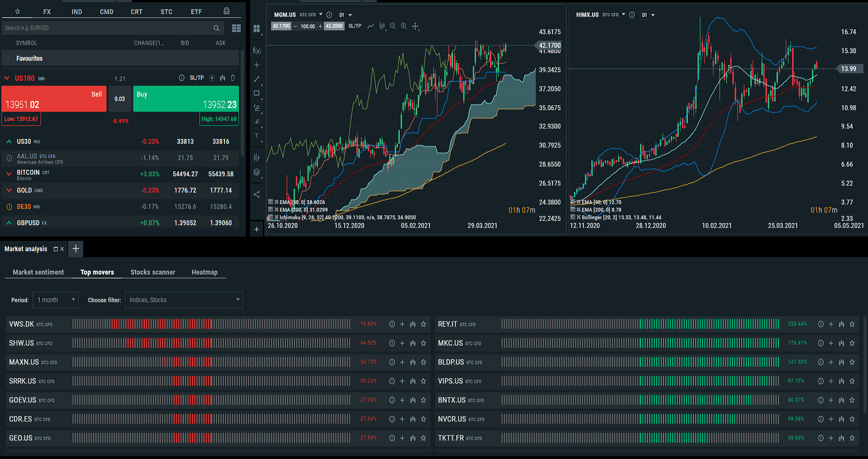Change MGM.US chart type via line icon
This screenshot has width=868, height=459.
[371, 26]
